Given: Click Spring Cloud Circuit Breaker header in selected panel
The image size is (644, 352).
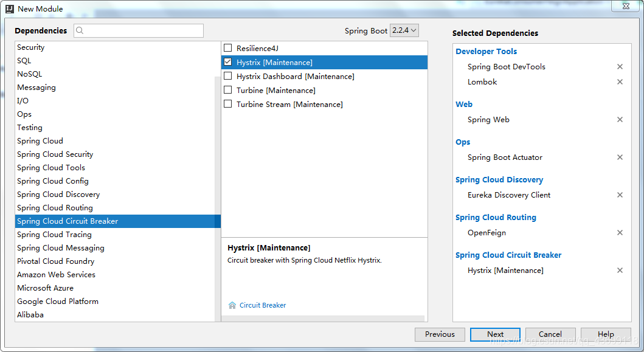Looking at the screenshot, I should tap(508, 255).
